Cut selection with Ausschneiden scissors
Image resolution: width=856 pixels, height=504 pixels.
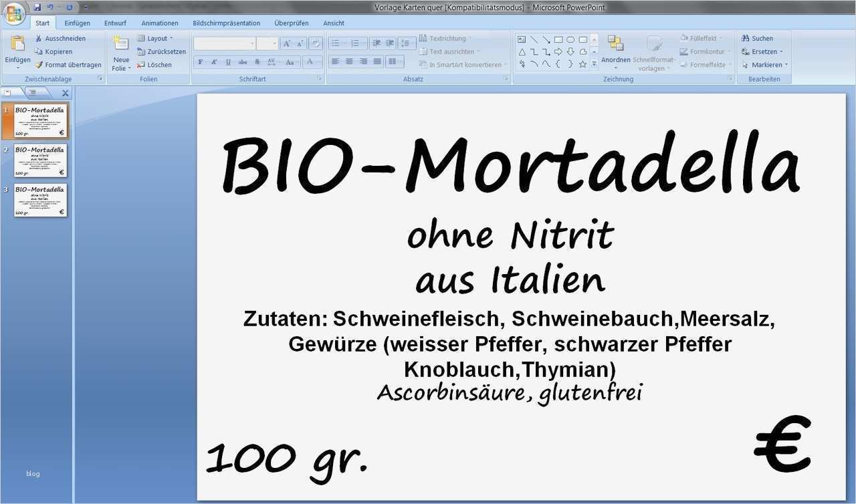click(60, 38)
